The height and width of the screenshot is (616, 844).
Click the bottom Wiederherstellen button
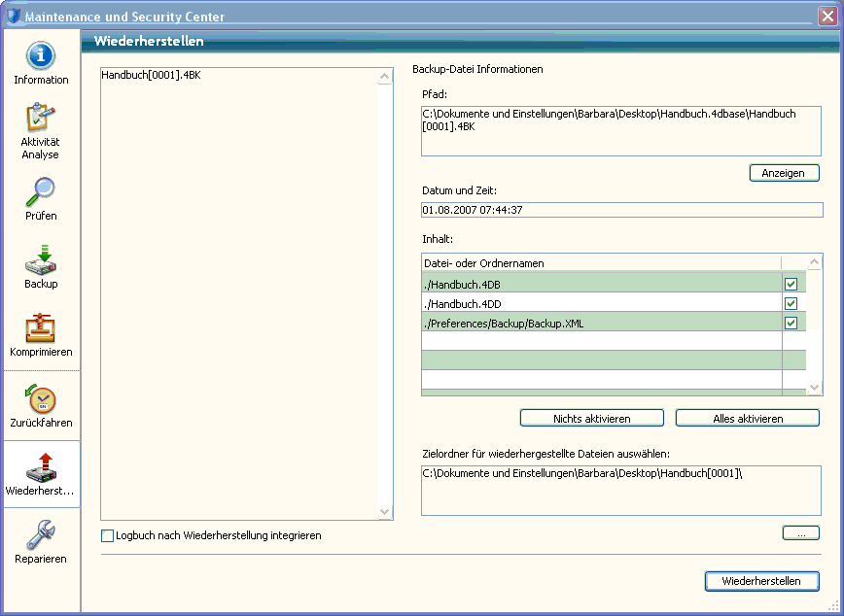(x=761, y=581)
